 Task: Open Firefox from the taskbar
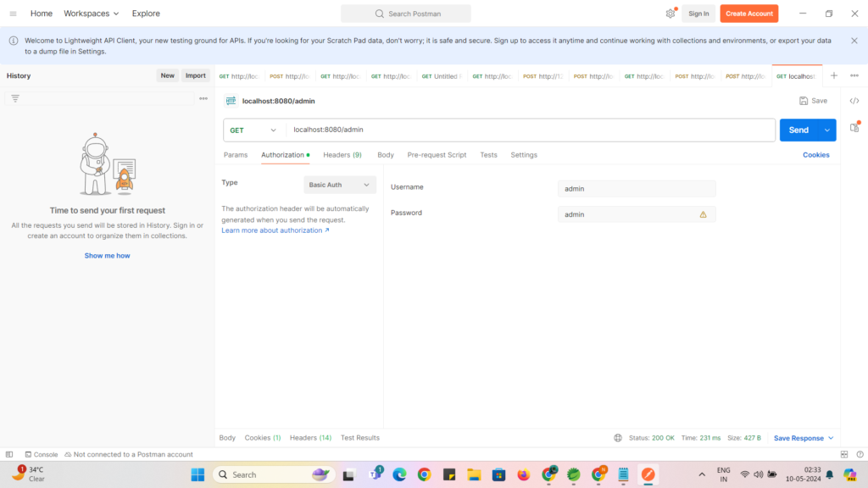pos(523,474)
